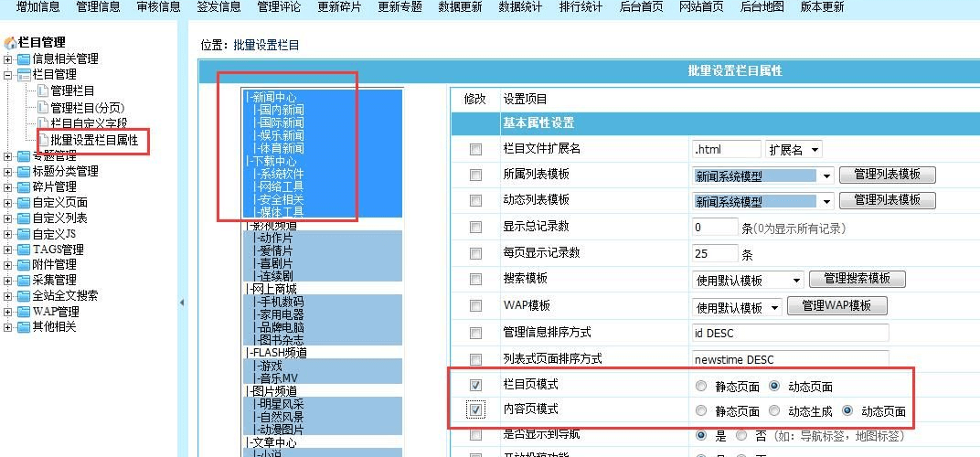Select 动态生成 radio for 内容页模式

[x=774, y=410]
